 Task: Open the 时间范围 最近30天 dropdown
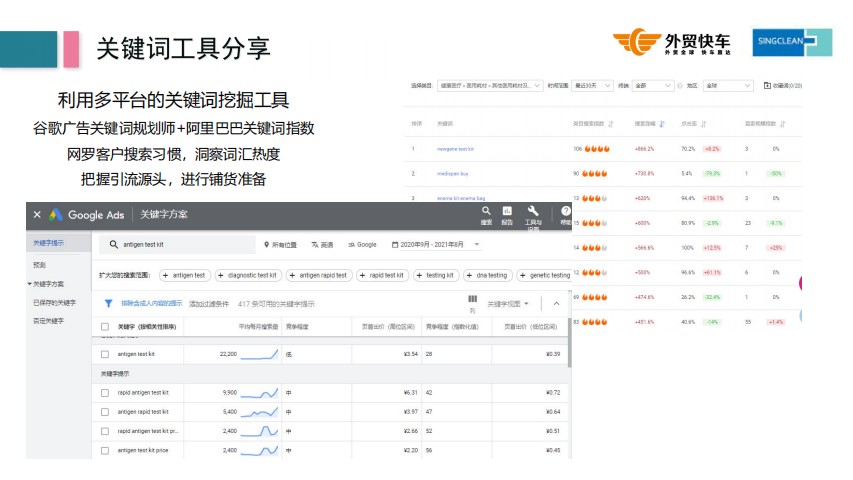[x=592, y=85]
